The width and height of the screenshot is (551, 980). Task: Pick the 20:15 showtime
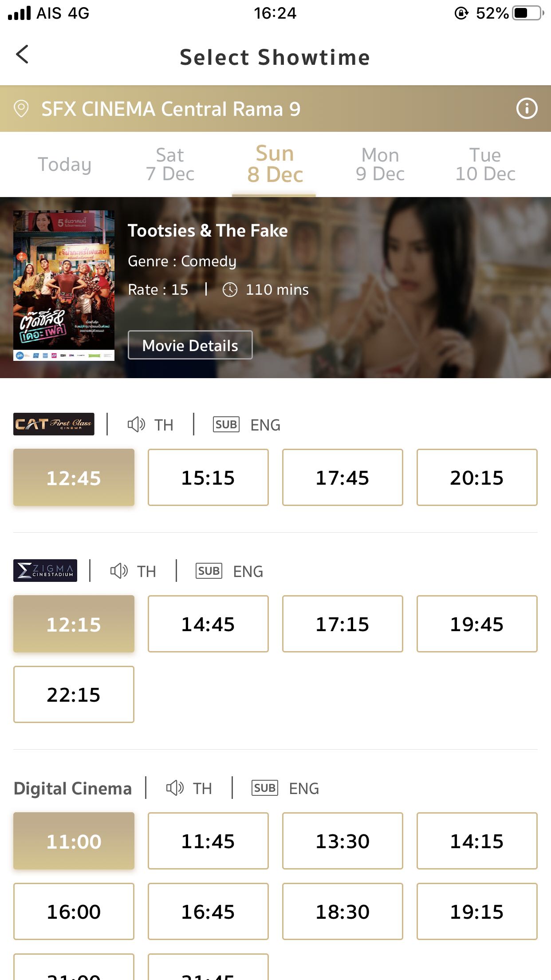[477, 478]
